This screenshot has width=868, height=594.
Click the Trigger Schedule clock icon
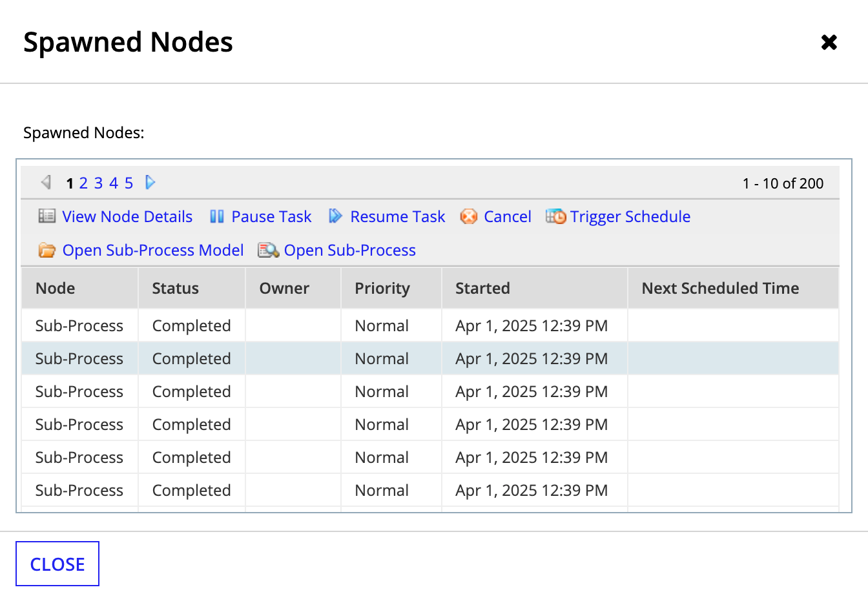[x=556, y=216]
